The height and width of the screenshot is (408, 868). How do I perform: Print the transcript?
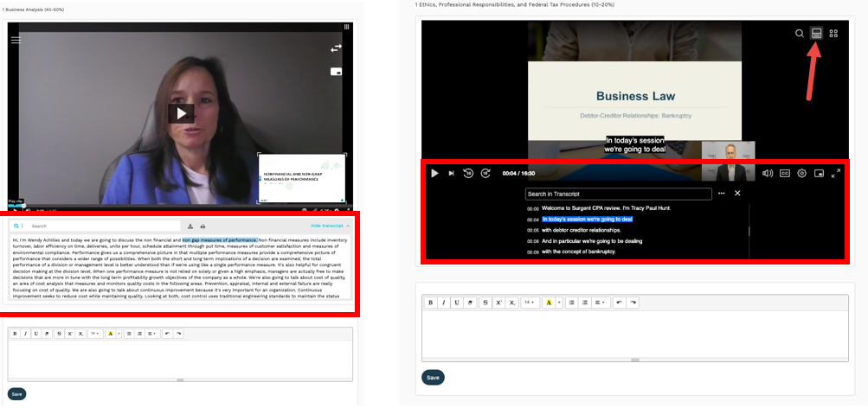point(203,226)
